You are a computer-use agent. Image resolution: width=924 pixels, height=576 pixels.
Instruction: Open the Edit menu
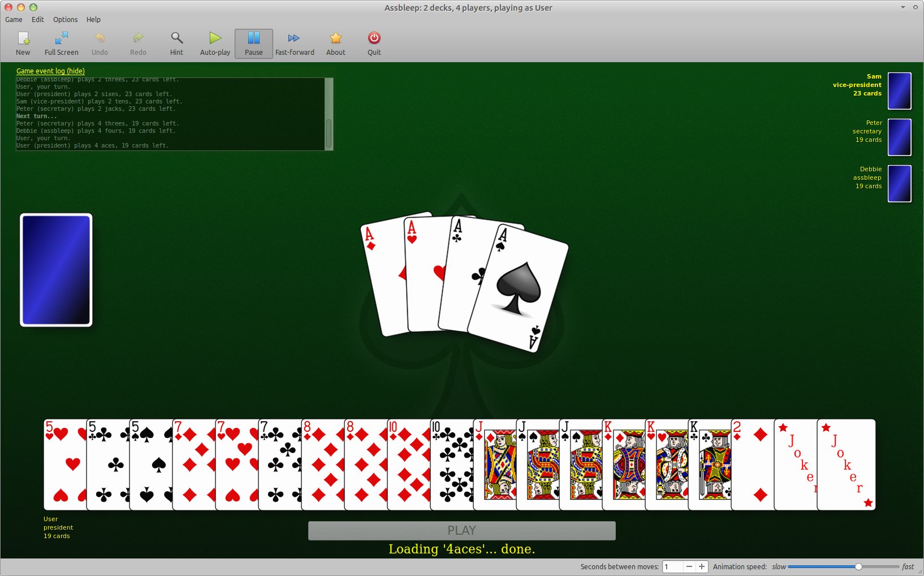click(x=38, y=19)
